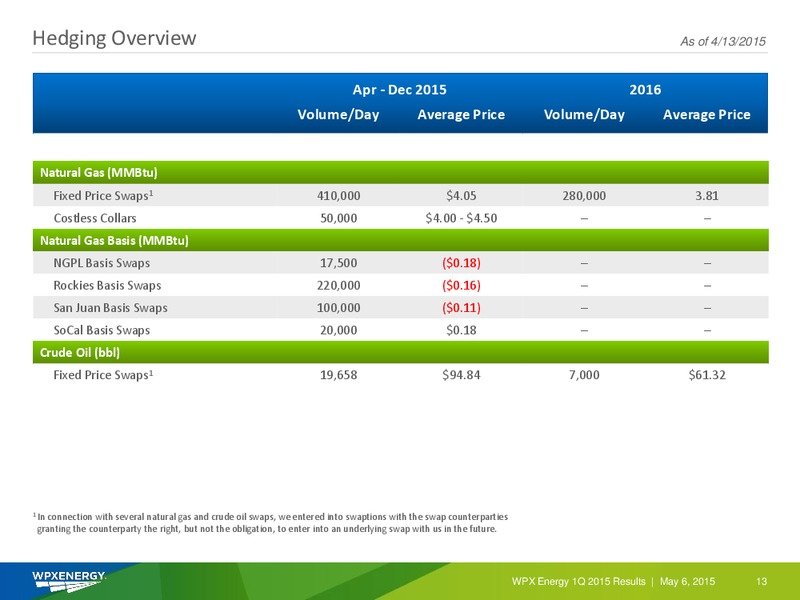This screenshot has width=800, height=600.
Task: Click the 280,000 volume for 2016
Action: click(x=584, y=195)
